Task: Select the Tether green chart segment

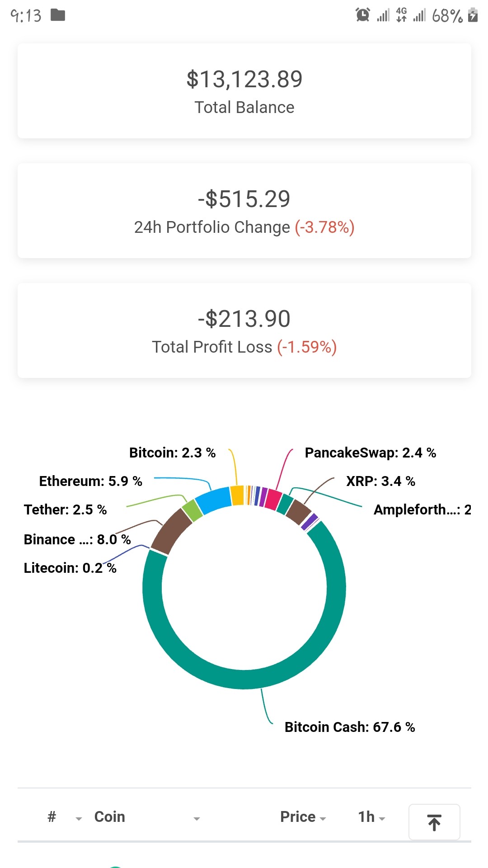Action: pos(192,510)
